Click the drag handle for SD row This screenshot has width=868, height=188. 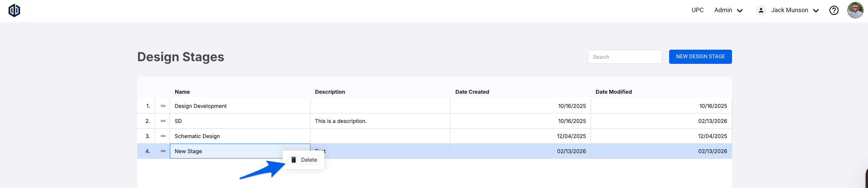pos(163,121)
